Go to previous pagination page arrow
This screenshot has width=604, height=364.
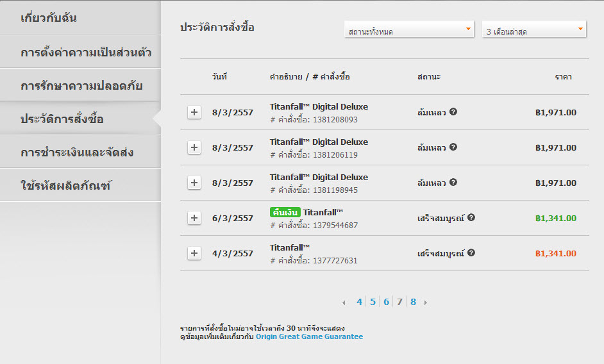tap(344, 302)
